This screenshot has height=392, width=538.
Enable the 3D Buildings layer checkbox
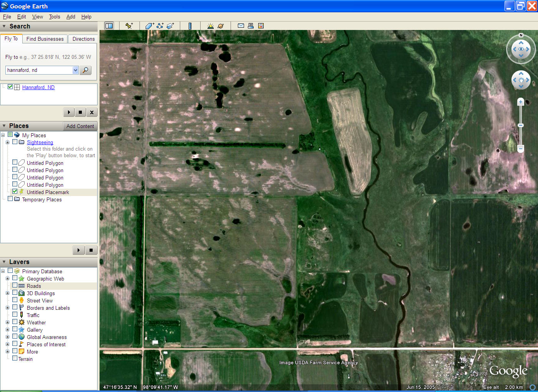tap(15, 292)
